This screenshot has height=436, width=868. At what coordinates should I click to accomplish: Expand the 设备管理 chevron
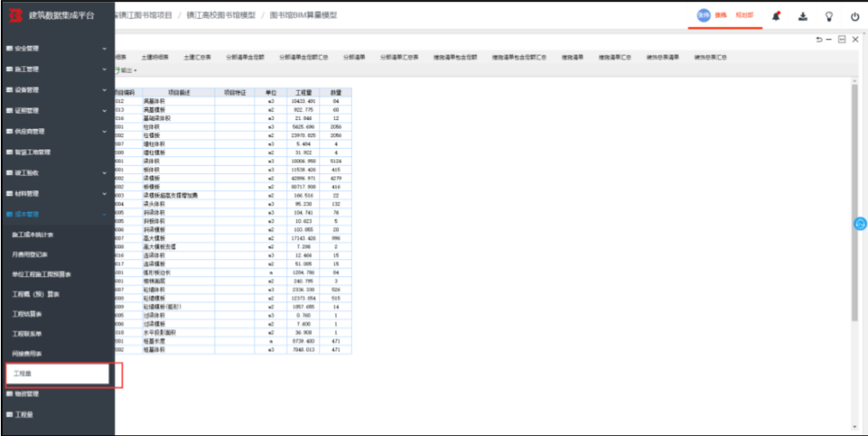105,90
